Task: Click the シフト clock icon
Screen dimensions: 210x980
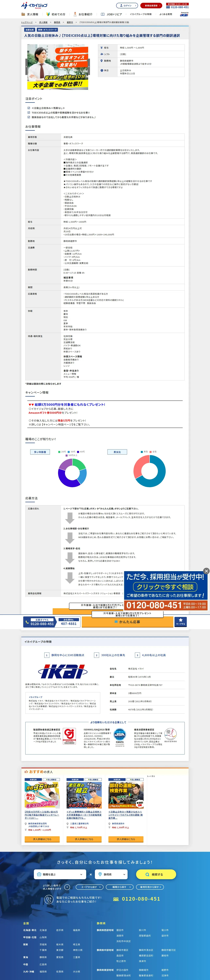Action: click(x=101, y=54)
